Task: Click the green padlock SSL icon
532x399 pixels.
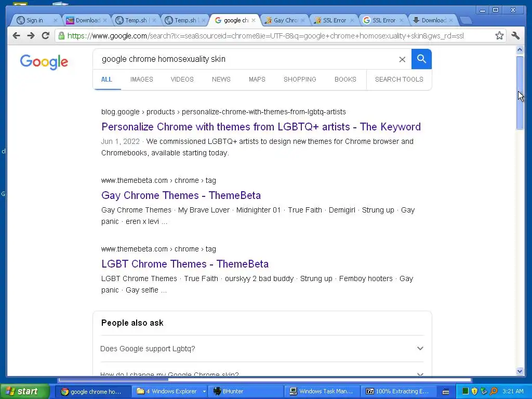Action: (61, 36)
